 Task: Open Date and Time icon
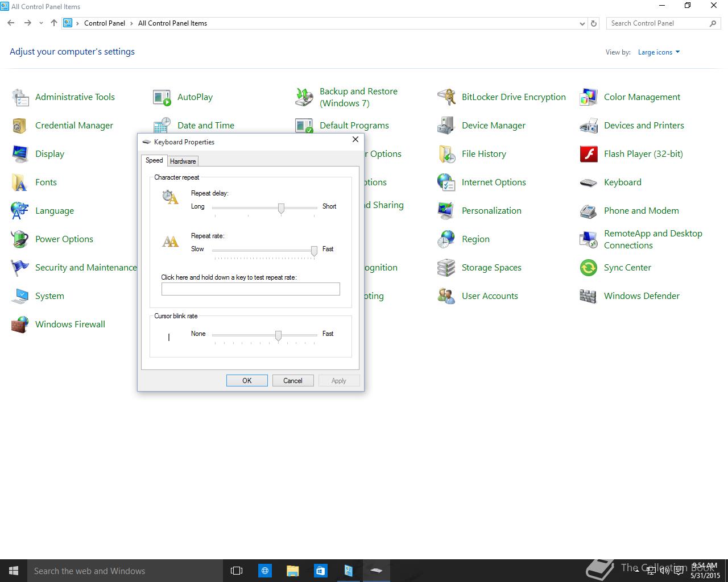point(162,125)
